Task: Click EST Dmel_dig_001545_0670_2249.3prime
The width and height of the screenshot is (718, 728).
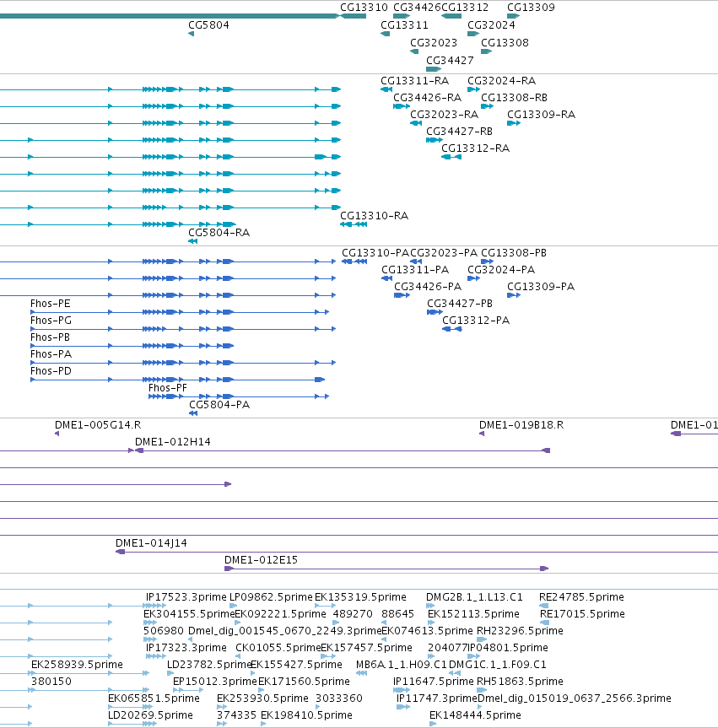Action: point(284,631)
